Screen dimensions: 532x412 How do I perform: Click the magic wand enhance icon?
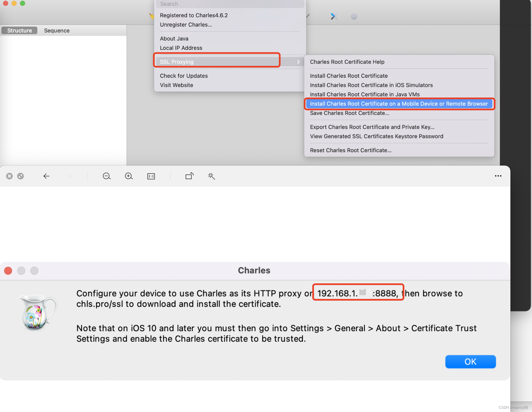(211, 176)
